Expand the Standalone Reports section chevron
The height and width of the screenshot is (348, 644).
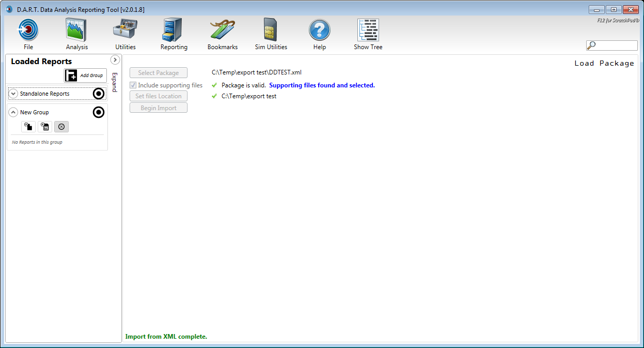point(13,94)
